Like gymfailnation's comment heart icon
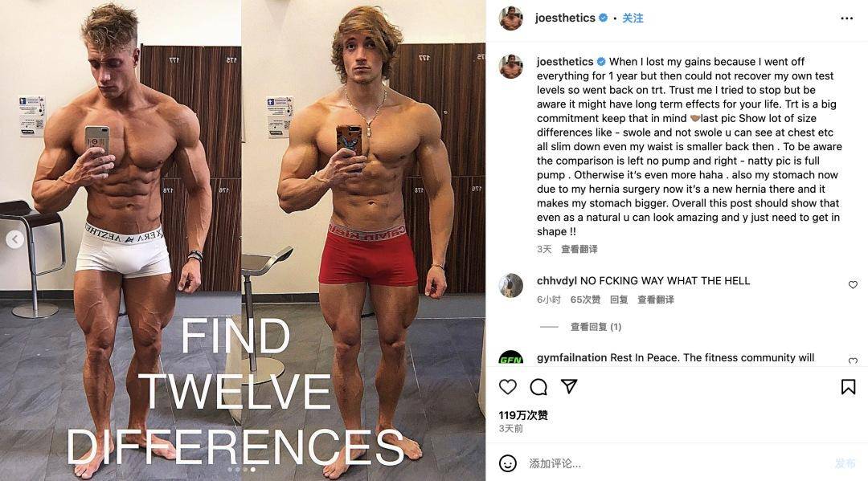The image size is (868, 481). click(853, 361)
